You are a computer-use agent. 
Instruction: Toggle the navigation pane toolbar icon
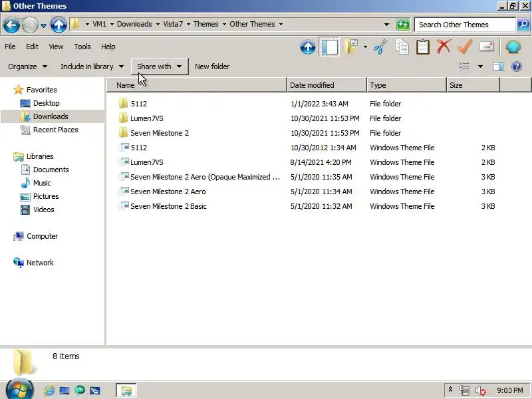(329, 47)
